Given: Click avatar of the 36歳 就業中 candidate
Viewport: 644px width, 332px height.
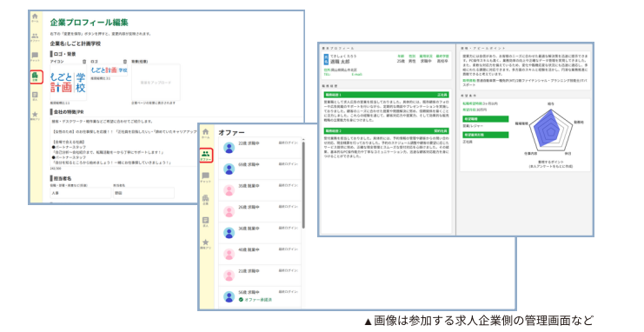Looking at the screenshot, I should point(229,233).
